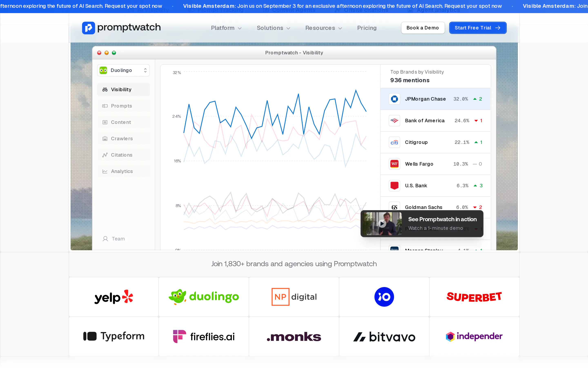Click the Content document icon
This screenshot has height=368, width=588.
(105, 122)
